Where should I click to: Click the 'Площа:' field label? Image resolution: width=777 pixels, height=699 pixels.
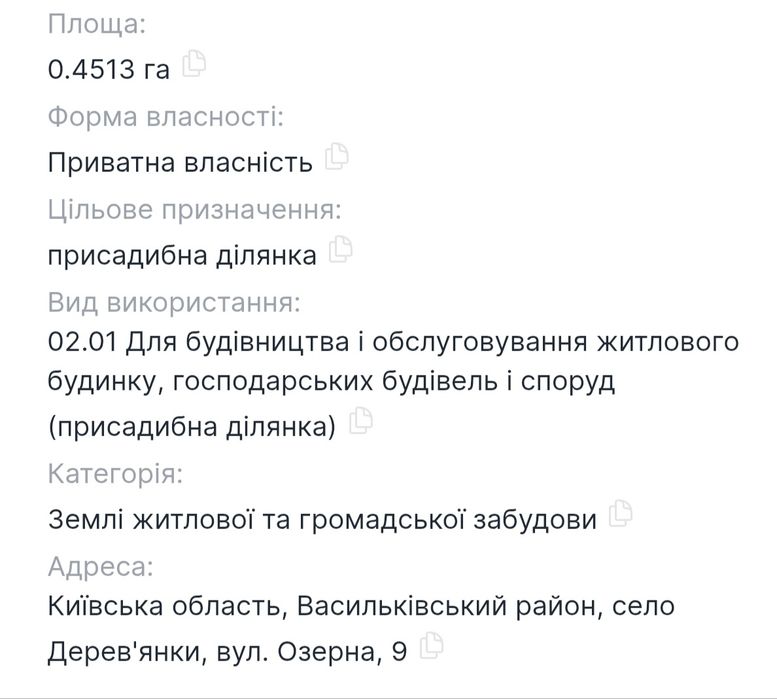[97, 22]
